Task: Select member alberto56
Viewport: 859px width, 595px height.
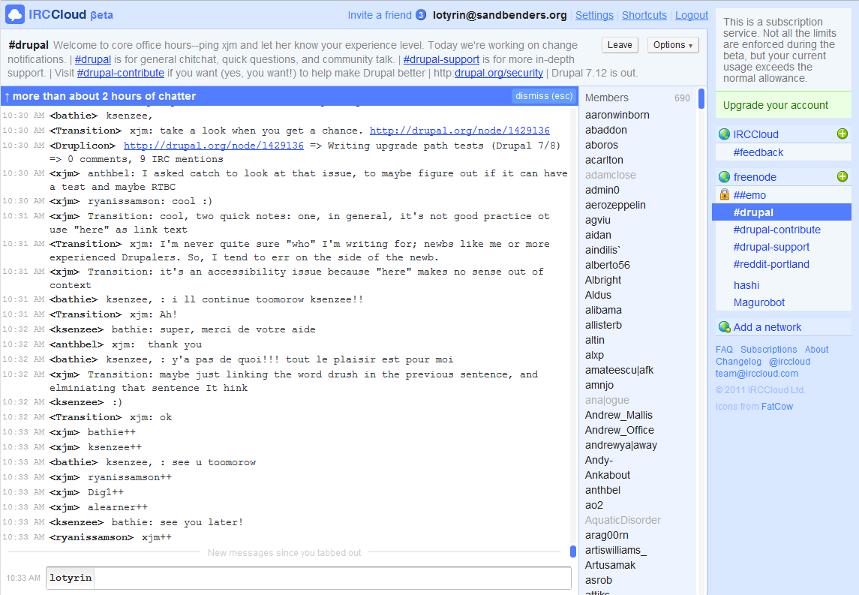Action: point(608,265)
